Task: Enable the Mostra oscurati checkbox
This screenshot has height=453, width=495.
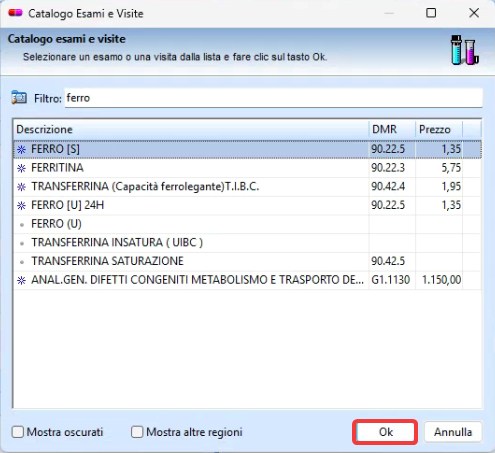Action: 18,432
